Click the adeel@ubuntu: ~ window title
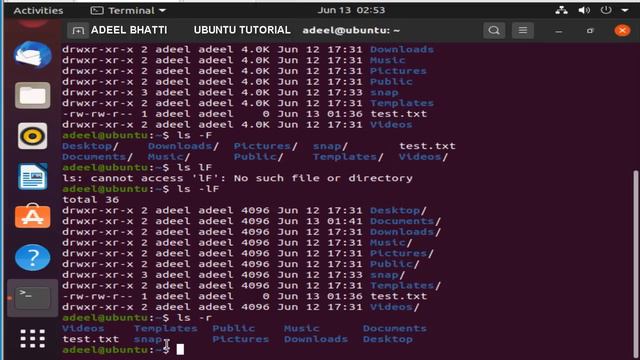The width and height of the screenshot is (640, 360). click(x=351, y=31)
